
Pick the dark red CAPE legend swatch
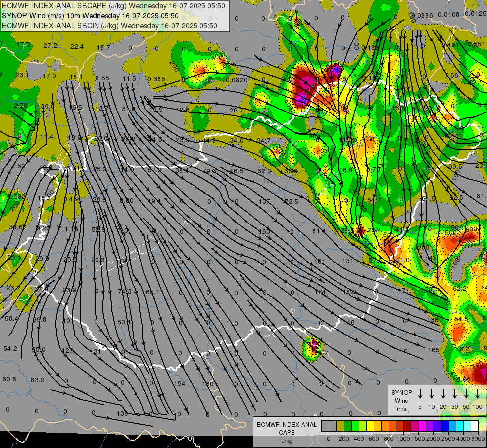(x=407, y=426)
